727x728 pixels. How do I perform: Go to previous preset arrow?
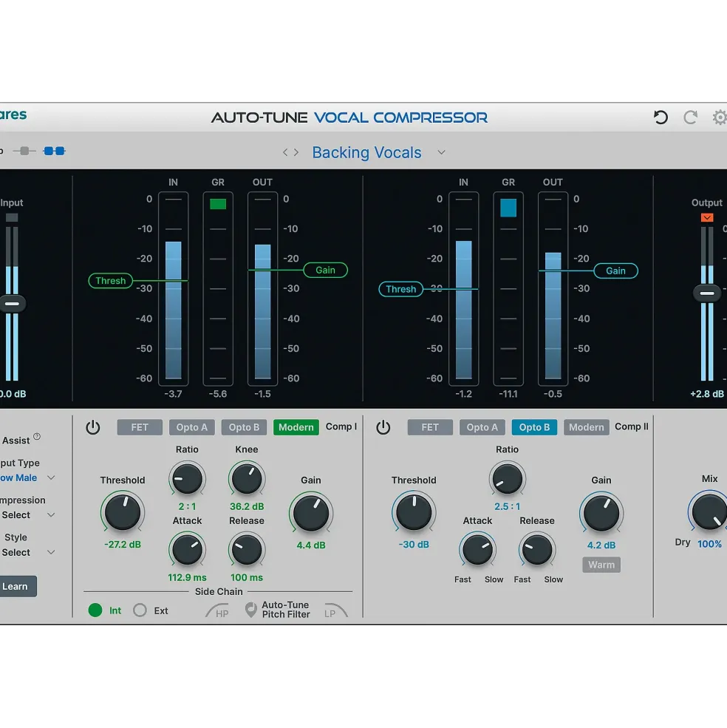point(285,152)
